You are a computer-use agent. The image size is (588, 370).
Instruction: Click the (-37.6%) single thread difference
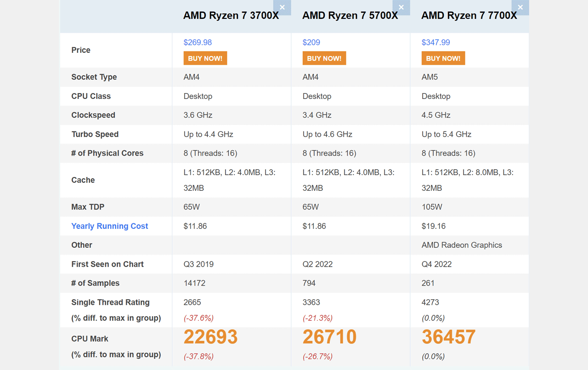pyautogui.click(x=198, y=318)
